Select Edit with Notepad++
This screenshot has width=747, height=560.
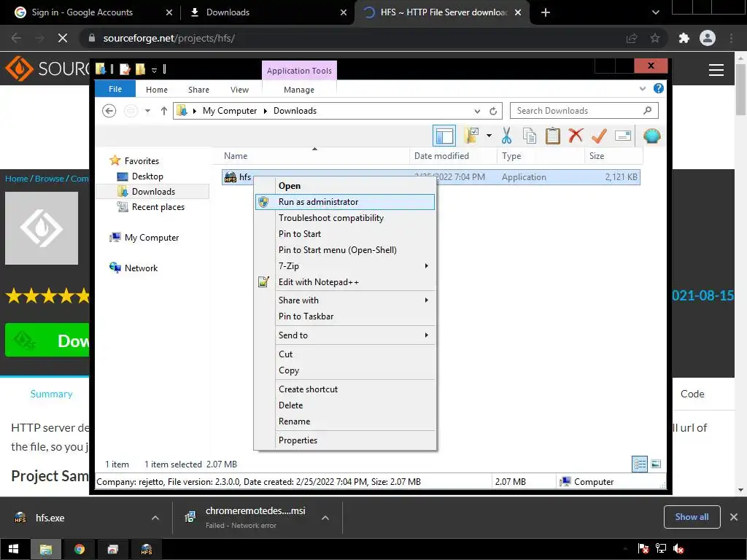pyautogui.click(x=345, y=282)
